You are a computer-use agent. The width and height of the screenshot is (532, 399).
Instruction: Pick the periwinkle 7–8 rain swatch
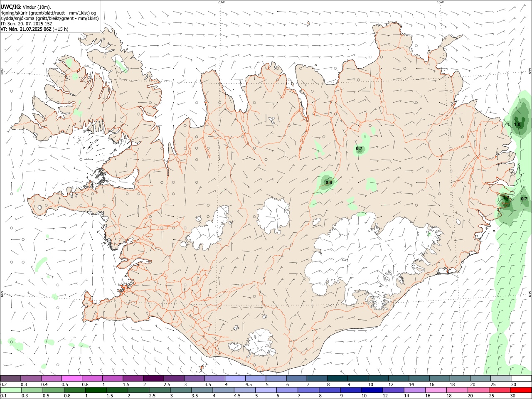[x=308, y=390]
